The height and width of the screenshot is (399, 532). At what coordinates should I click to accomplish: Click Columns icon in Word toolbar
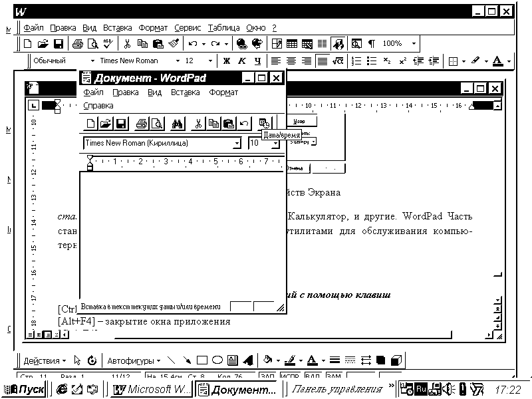tap(322, 43)
